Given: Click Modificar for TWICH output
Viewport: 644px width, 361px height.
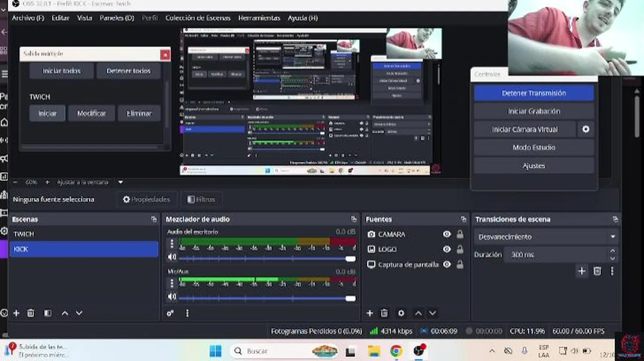Looking at the screenshot, I should tap(91, 113).
